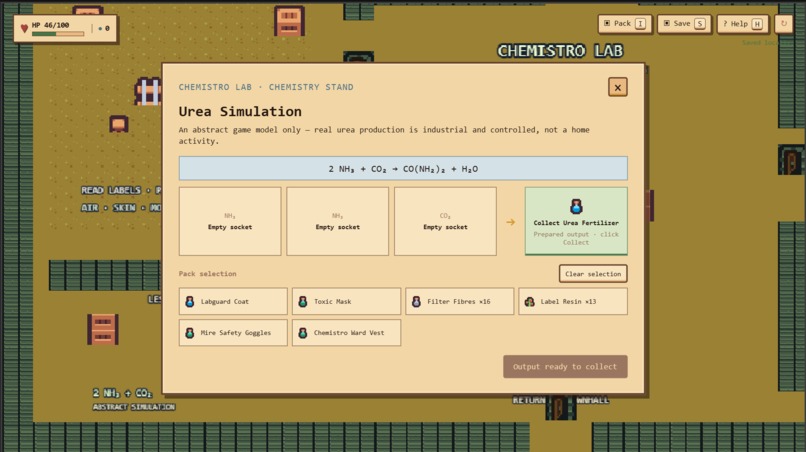
Task: Click the bookshelf crate at top center
Action: tap(289, 21)
